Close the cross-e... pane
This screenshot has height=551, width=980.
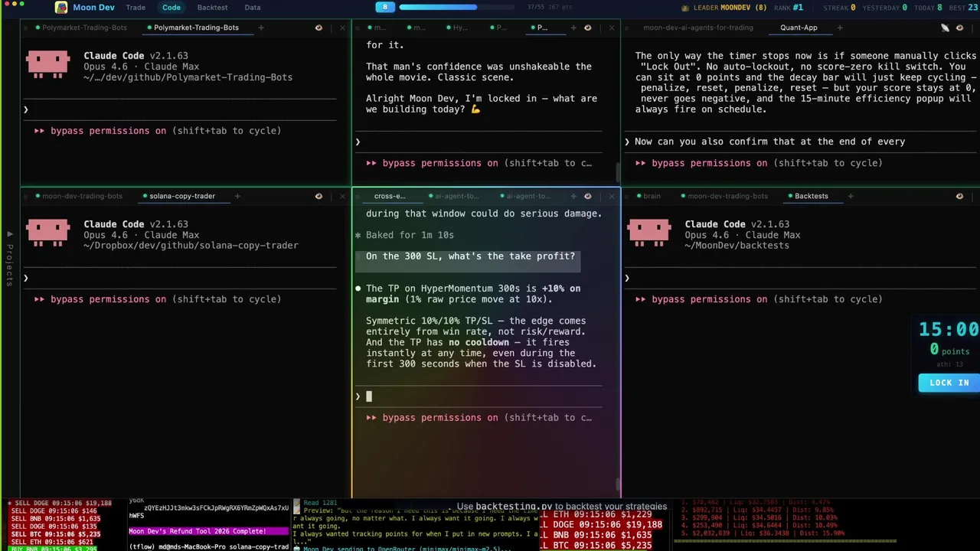pyautogui.click(x=611, y=196)
